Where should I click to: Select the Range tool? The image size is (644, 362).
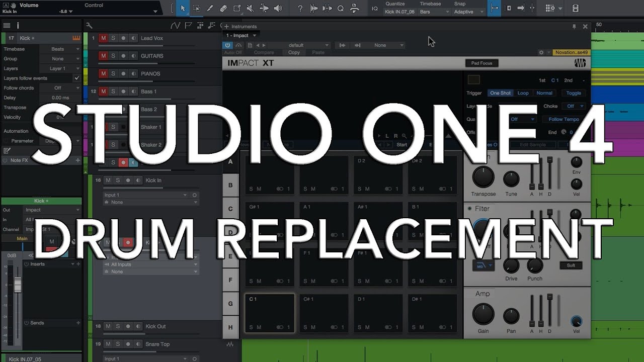pos(197,8)
